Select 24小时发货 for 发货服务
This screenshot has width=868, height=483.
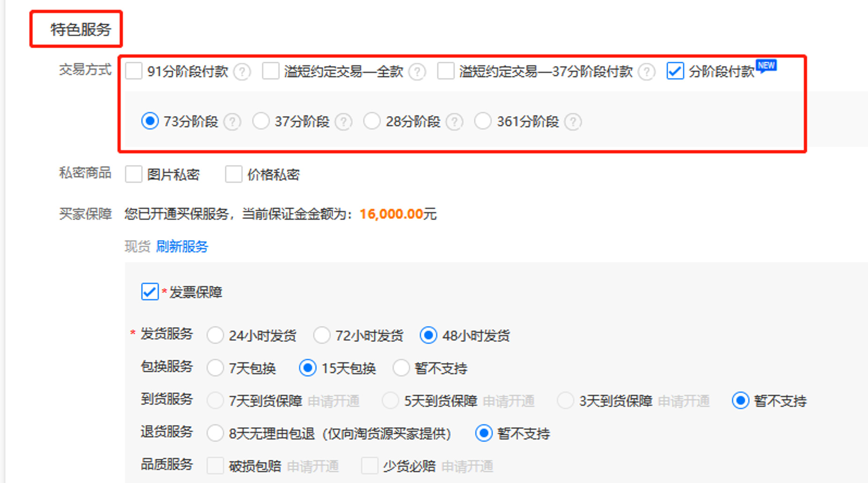[x=215, y=335]
